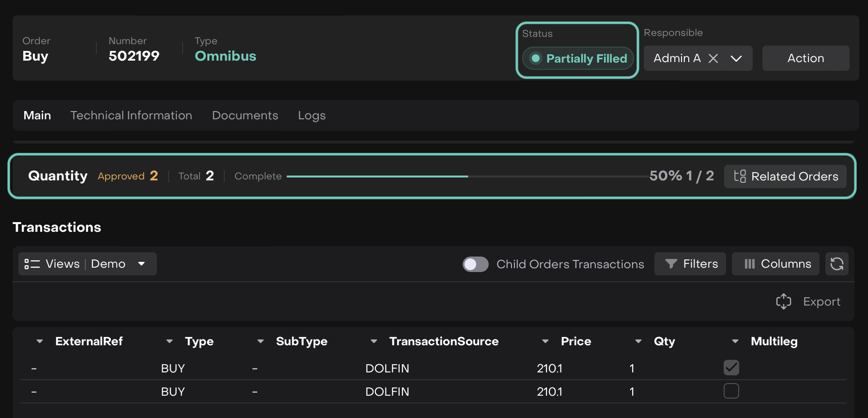This screenshot has height=418, width=868.
Task: Select the Documents tab
Action: pyautogui.click(x=245, y=115)
